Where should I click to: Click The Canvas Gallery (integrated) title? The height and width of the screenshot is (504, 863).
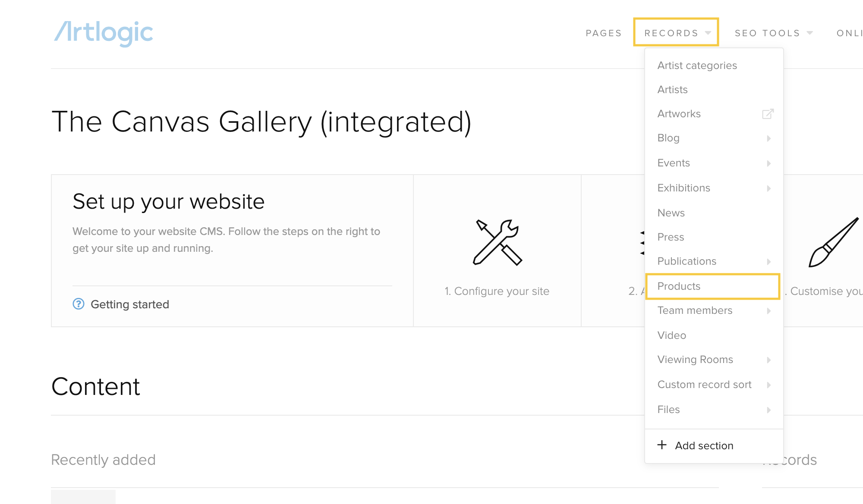point(261,122)
